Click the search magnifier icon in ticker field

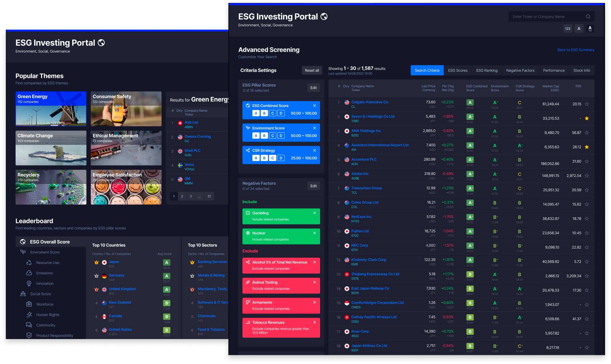click(588, 17)
